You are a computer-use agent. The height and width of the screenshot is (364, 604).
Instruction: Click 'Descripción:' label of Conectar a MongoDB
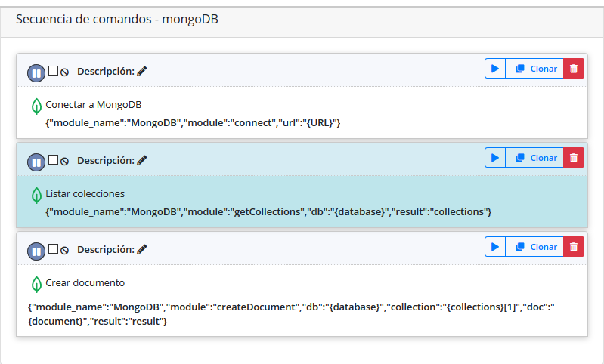[x=106, y=71]
